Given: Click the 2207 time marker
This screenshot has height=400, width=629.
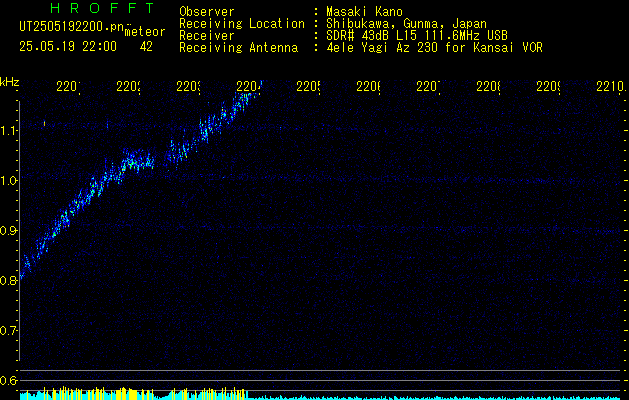Looking at the screenshot, I should click(x=428, y=87).
